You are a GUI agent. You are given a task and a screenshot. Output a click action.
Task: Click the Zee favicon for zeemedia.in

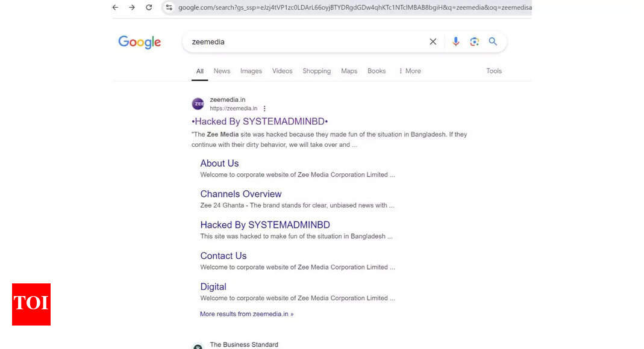point(198,103)
